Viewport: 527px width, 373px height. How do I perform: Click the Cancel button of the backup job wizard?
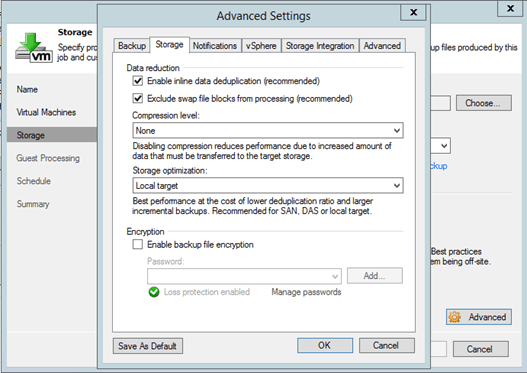tap(480, 349)
